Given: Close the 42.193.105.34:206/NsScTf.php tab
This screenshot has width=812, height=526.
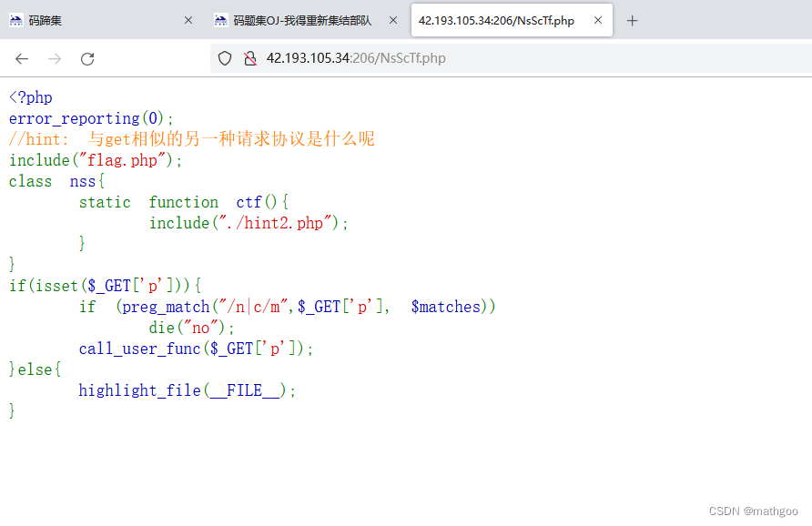Looking at the screenshot, I should tap(597, 20).
